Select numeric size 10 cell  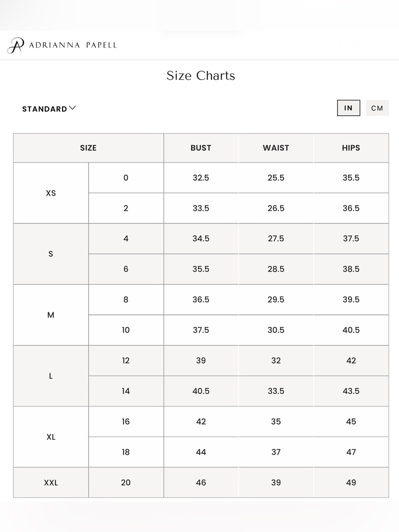click(126, 330)
